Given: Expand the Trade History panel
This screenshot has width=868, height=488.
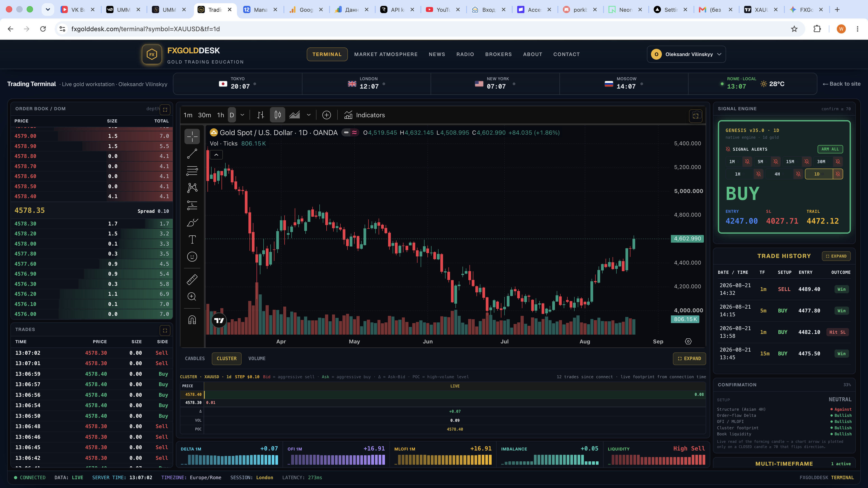Looking at the screenshot, I should pyautogui.click(x=836, y=256).
